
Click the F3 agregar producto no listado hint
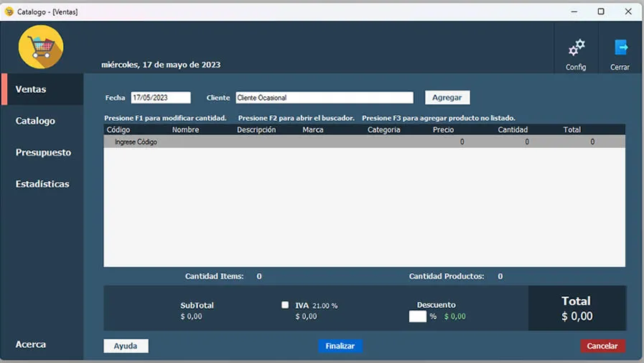tap(438, 118)
